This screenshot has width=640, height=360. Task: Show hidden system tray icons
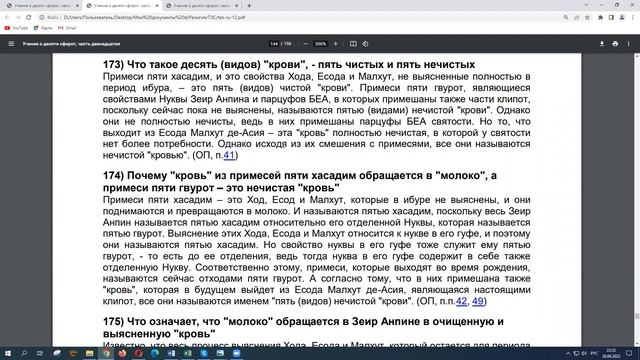[568, 353]
